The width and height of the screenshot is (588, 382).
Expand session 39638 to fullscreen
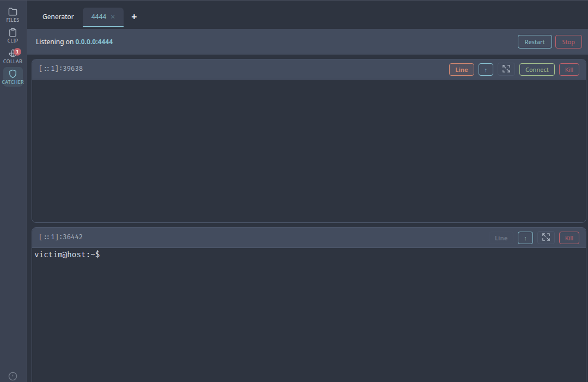(506, 69)
